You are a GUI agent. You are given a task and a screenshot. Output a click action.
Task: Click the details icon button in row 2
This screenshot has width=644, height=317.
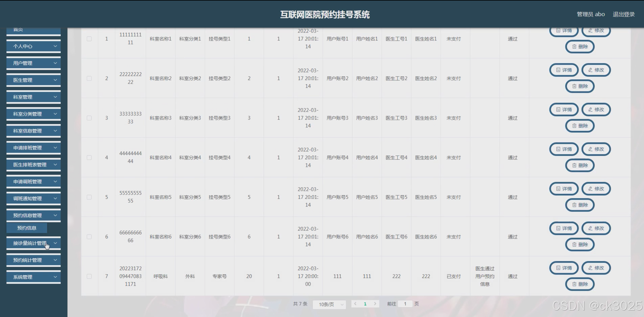tap(564, 70)
